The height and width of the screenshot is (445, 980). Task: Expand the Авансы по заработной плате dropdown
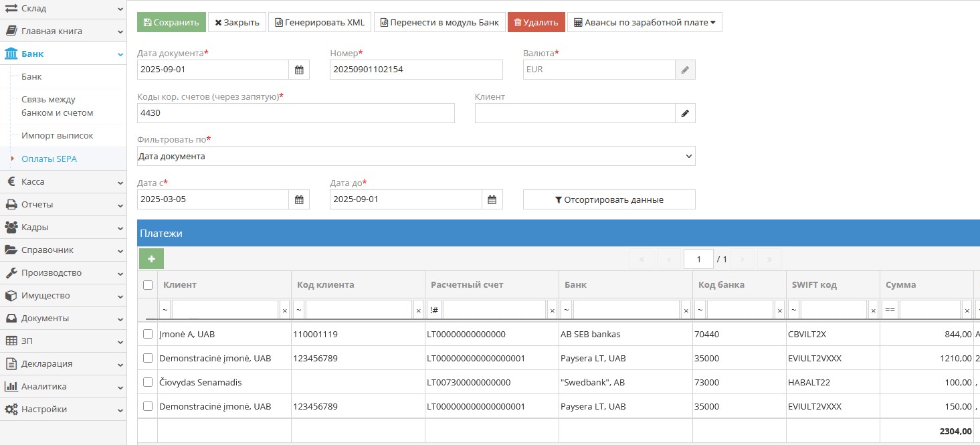pos(644,22)
